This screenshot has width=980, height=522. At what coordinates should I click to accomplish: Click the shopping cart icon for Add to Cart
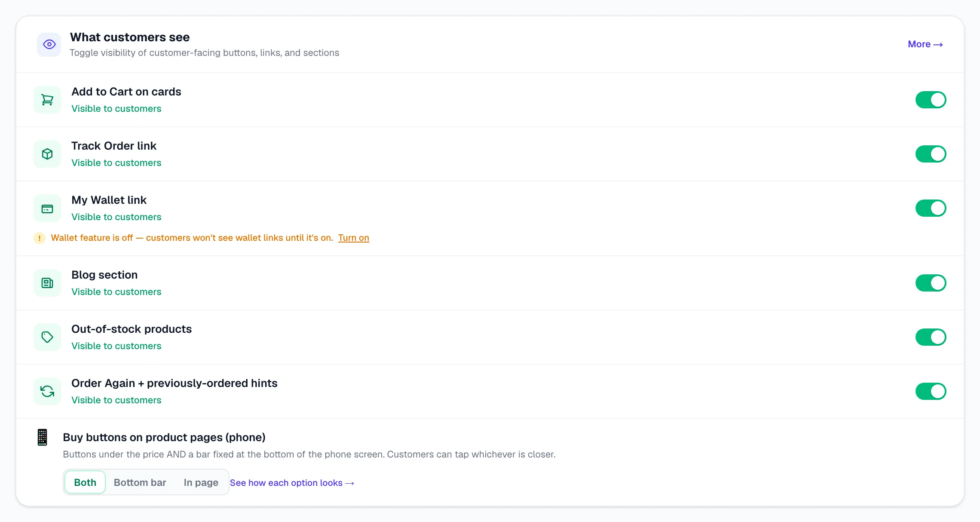(x=47, y=100)
